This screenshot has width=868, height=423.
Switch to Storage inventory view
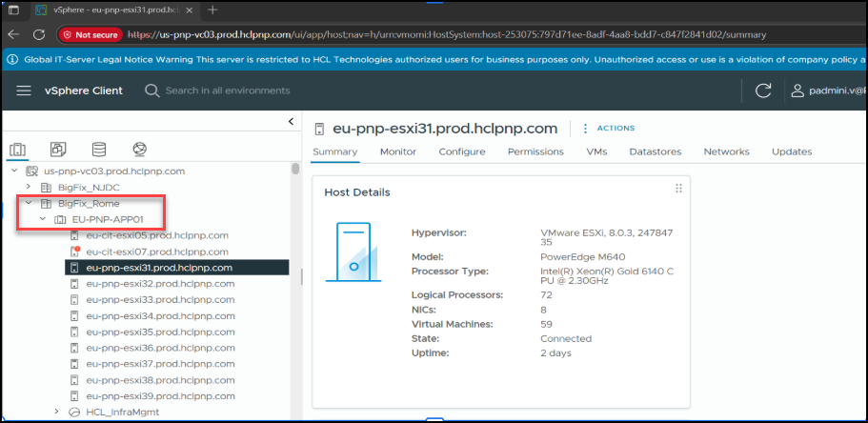click(x=99, y=149)
